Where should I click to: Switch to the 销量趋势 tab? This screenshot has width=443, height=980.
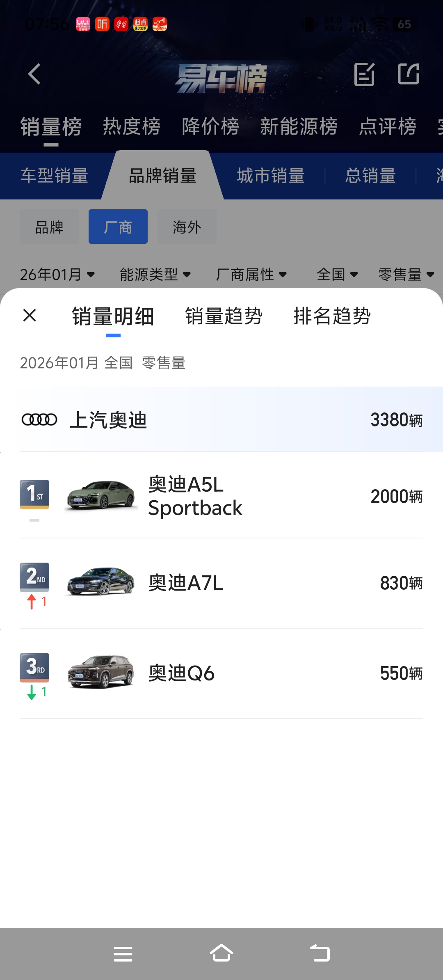pos(224,316)
